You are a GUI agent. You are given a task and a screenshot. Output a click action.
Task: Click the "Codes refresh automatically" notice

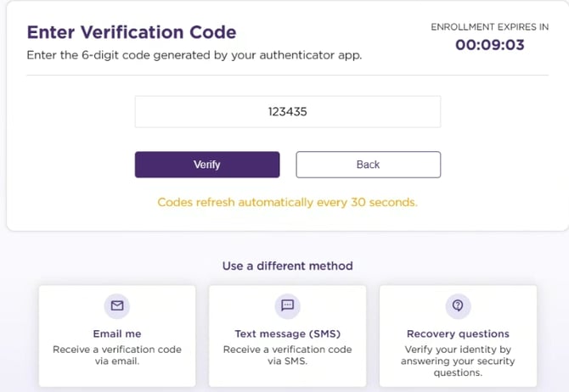click(287, 203)
